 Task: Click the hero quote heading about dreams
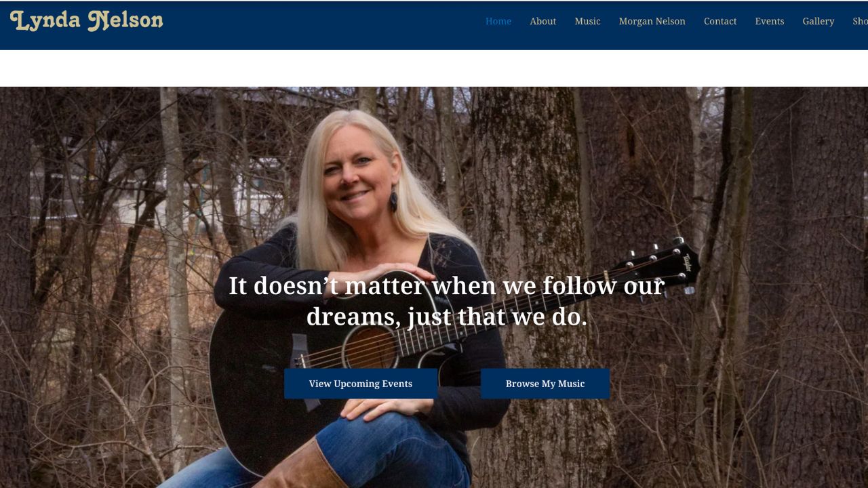click(446, 301)
